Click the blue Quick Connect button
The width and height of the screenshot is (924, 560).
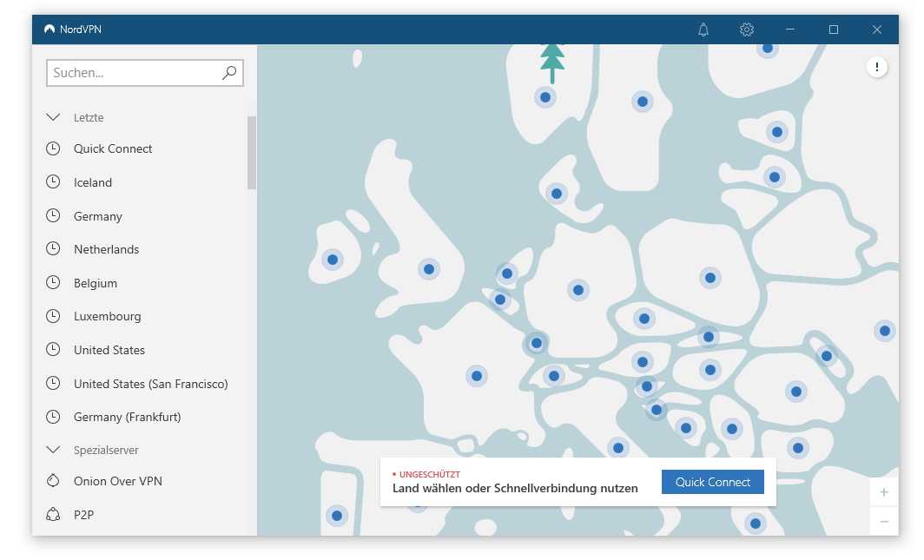click(712, 482)
